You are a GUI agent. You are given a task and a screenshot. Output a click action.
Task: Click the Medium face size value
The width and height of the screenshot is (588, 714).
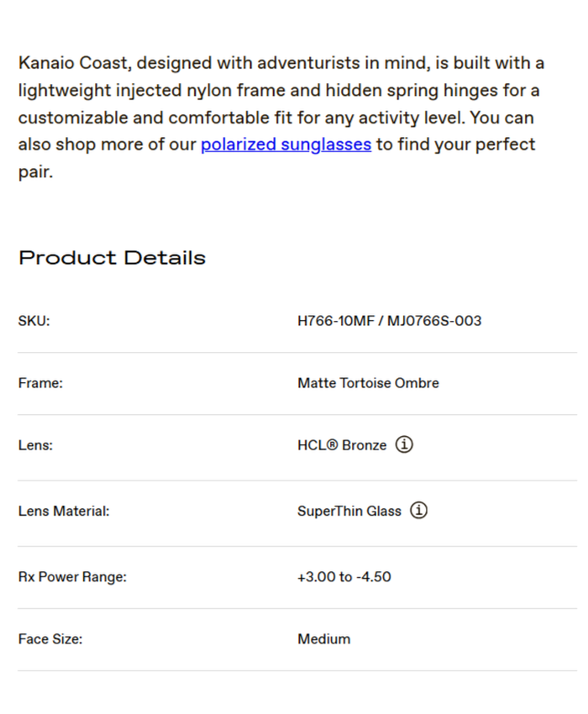[323, 639]
